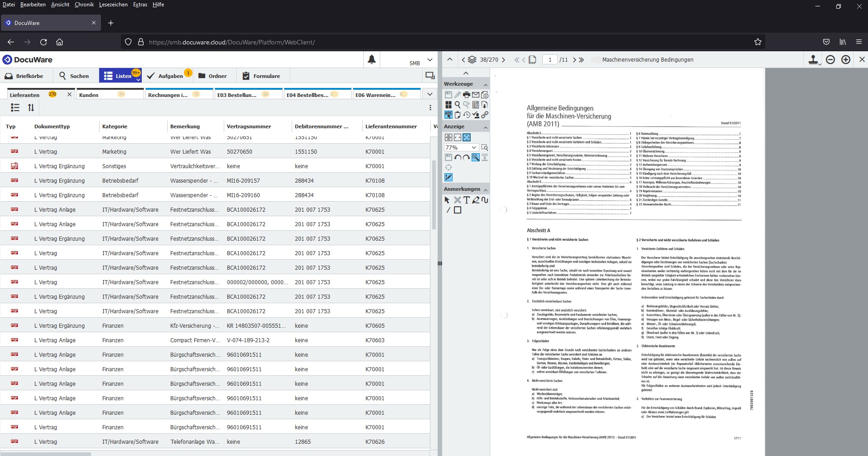This screenshot has width=868, height=456.
Task: Open Firefox Lesezeichen menu
Action: point(113,5)
